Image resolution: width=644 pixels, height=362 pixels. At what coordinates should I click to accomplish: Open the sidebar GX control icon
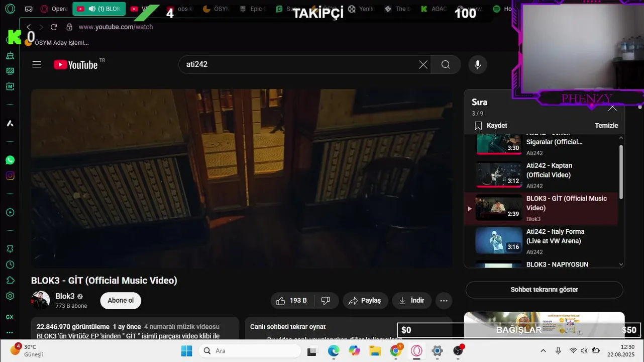pos(10,317)
